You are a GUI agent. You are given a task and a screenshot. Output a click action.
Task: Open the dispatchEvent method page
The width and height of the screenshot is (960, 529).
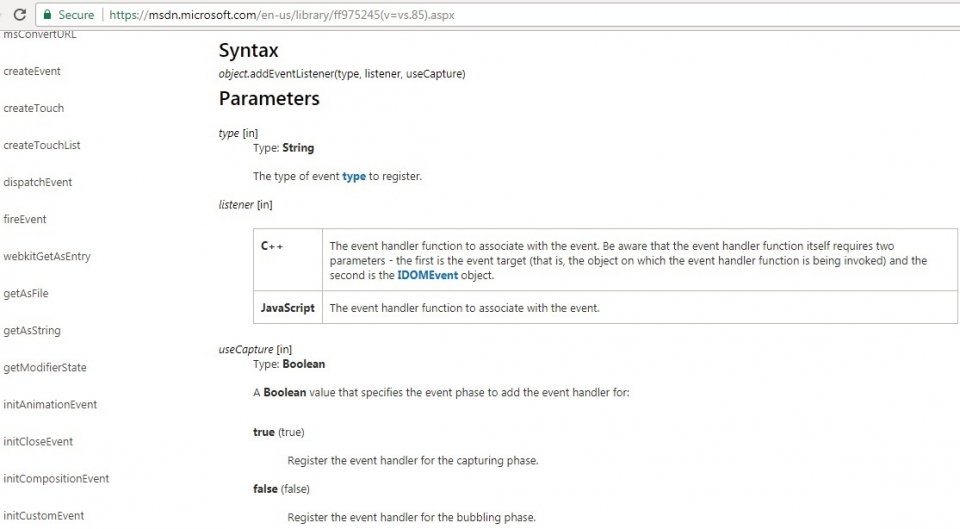pos(38,182)
